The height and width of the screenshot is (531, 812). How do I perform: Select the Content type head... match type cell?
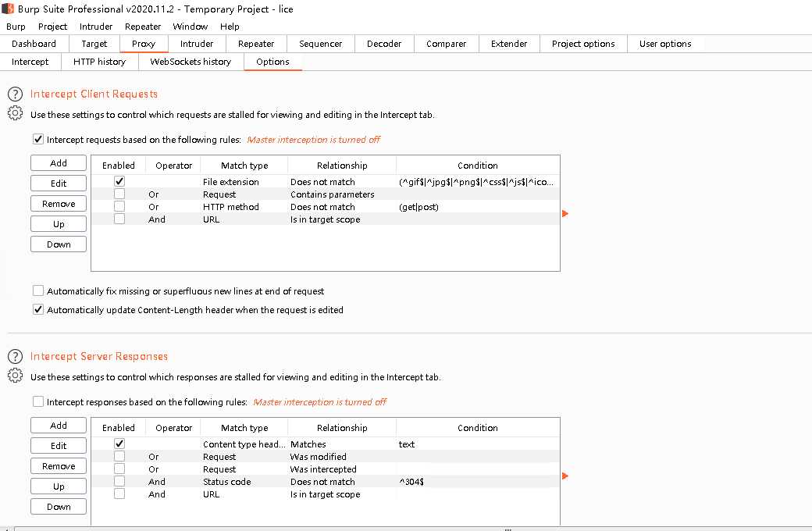coord(244,444)
